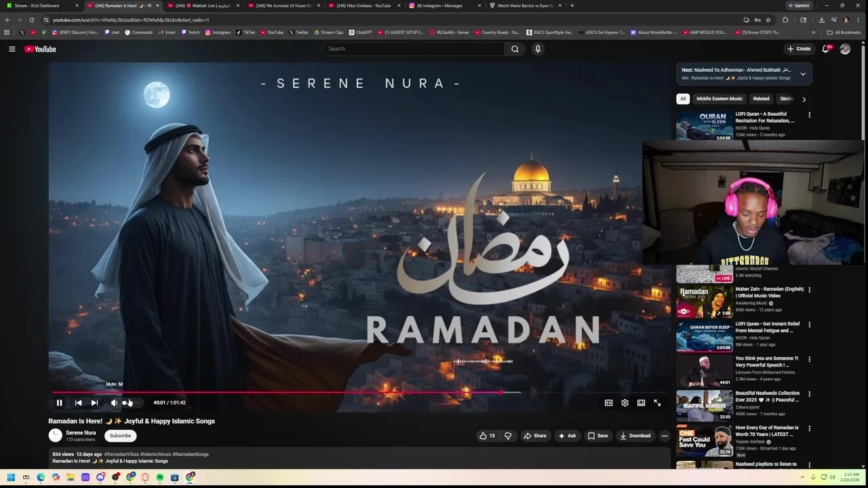Open the Create menu

coord(799,49)
